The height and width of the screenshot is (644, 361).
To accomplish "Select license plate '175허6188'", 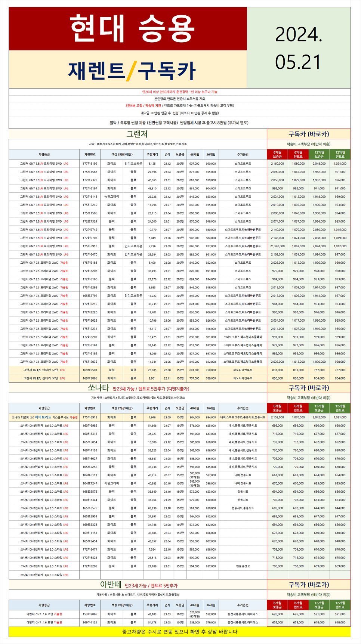I will [90, 263].
